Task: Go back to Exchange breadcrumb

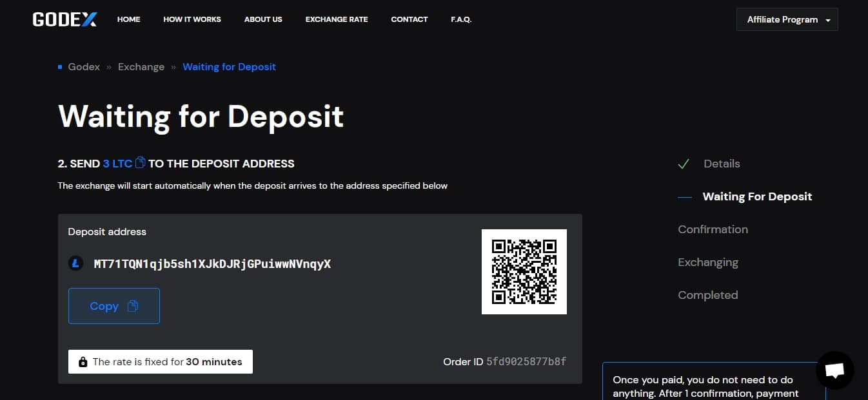Action: pos(141,67)
